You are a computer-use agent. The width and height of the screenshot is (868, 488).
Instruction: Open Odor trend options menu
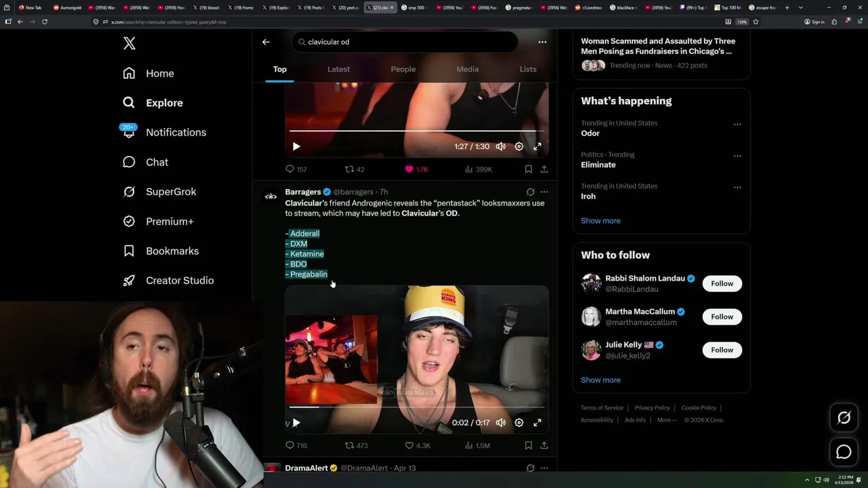tap(737, 124)
